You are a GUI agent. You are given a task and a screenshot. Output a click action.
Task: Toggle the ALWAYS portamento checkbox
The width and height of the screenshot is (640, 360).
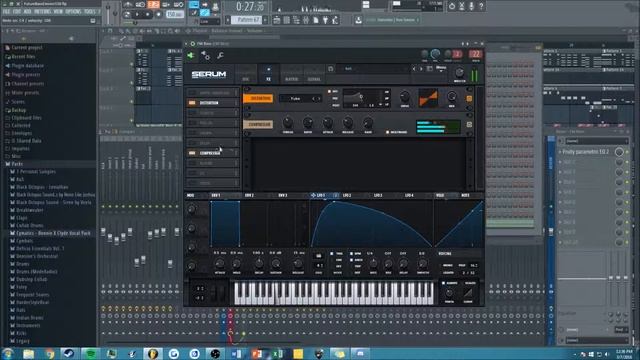tap(444, 283)
